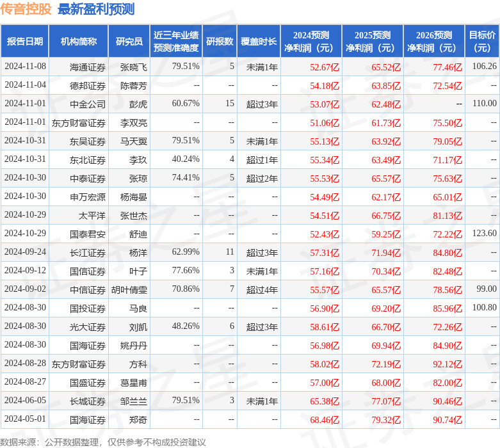This screenshot has height=448, width=500.
Task: Click analyst name 彭虎
Action: (x=138, y=104)
